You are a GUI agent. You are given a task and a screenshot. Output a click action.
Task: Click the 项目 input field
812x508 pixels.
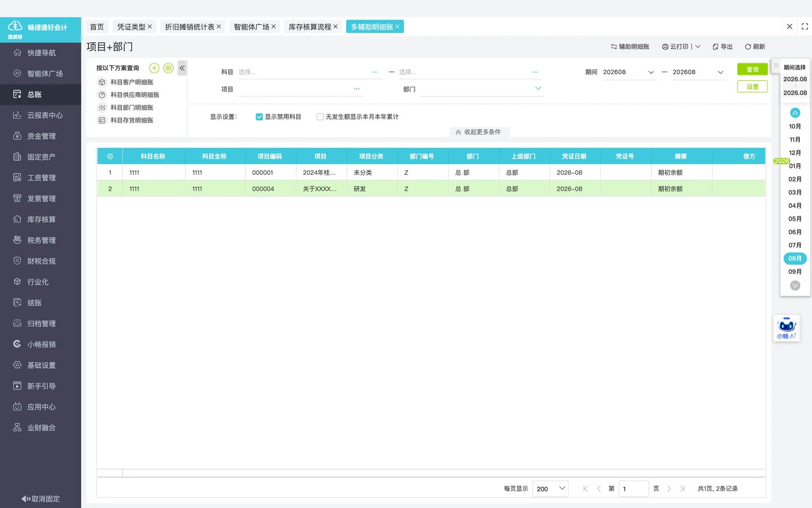coord(300,89)
